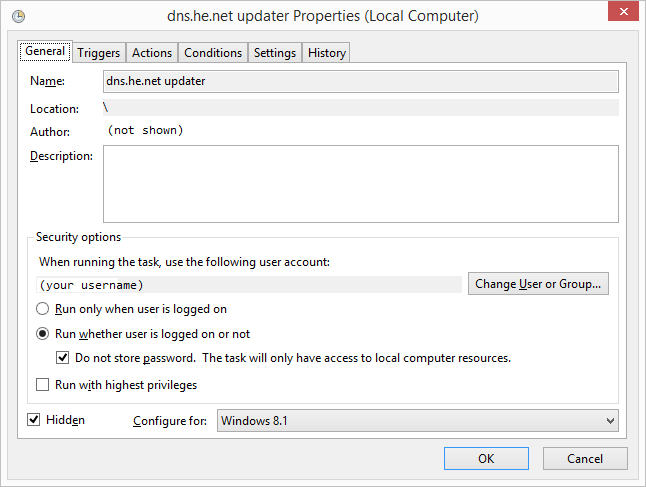The width and height of the screenshot is (646, 487).
Task: Open the Settings tab
Action: pyautogui.click(x=275, y=53)
